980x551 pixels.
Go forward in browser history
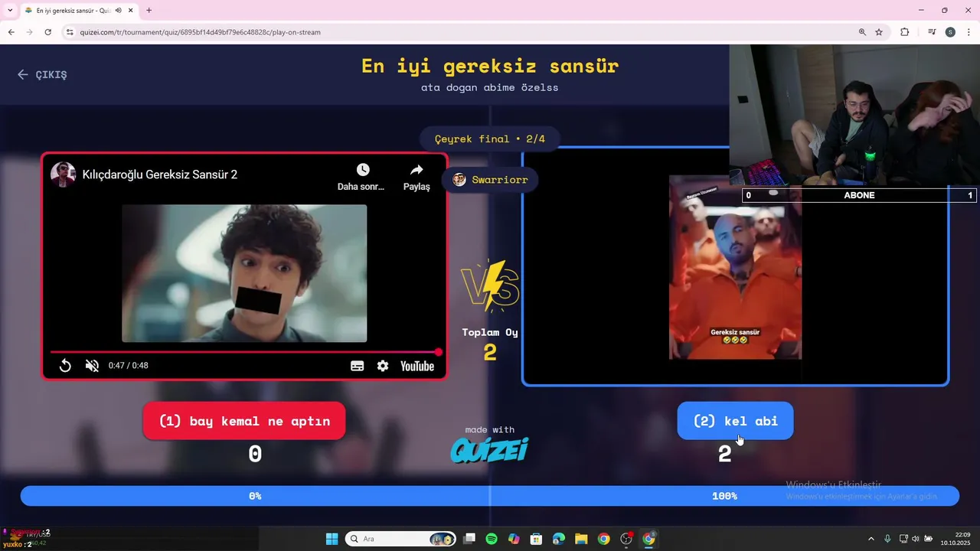point(29,32)
